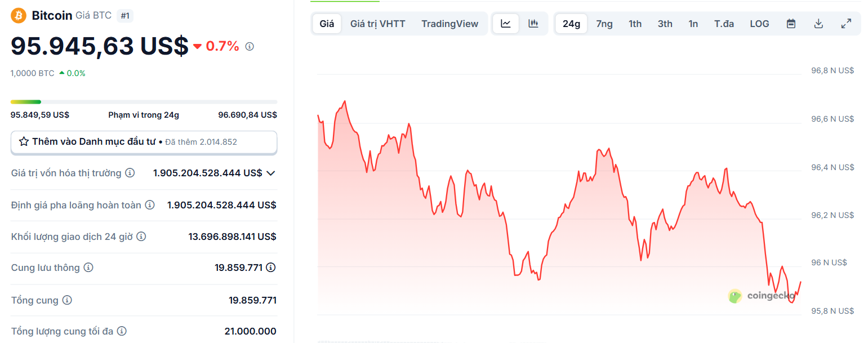This screenshot has height=343, width=868.
Task: Open info icon for Tổng cung
Action: click(67, 300)
